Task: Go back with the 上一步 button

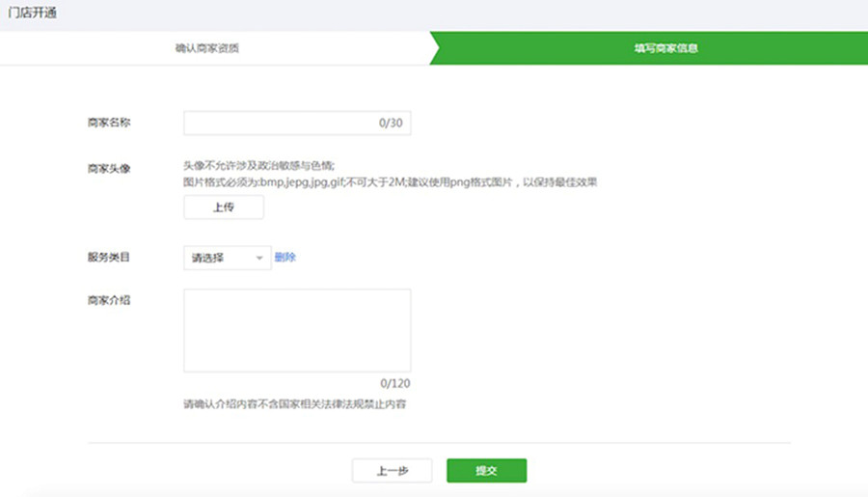Action: [x=392, y=471]
